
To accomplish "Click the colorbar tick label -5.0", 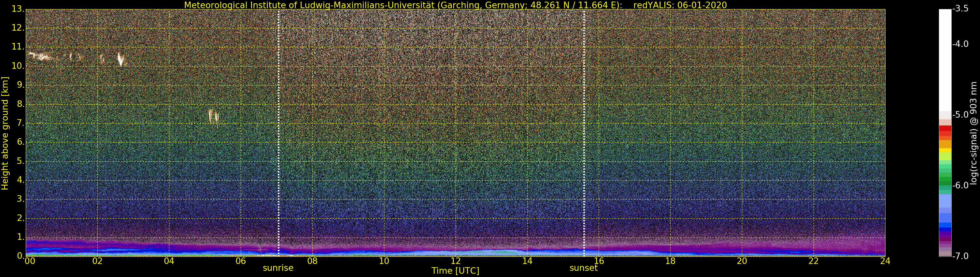I will tap(960, 115).
